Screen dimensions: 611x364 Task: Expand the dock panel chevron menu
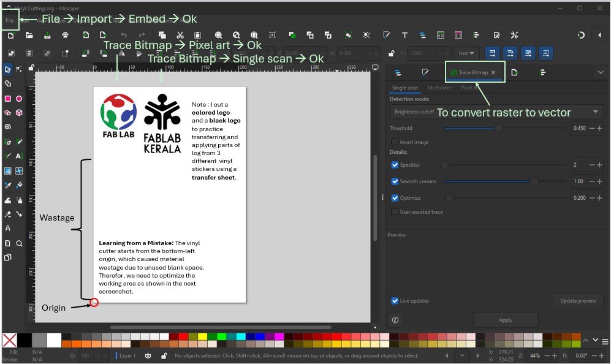[x=601, y=72]
